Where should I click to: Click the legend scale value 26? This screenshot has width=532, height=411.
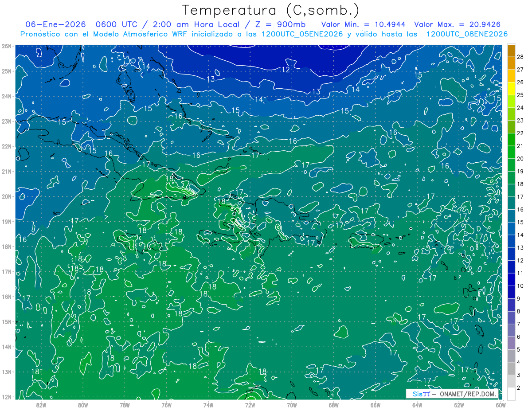[520, 82]
